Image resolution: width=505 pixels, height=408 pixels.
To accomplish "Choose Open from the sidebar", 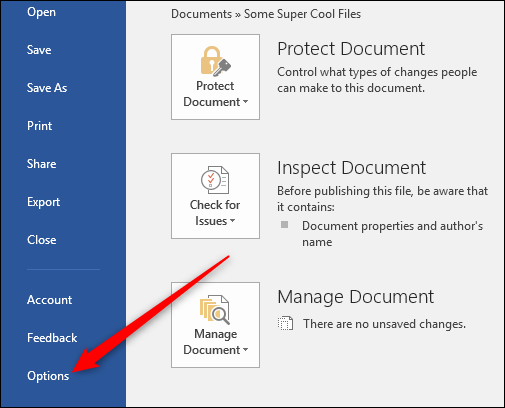I will pyautogui.click(x=41, y=12).
